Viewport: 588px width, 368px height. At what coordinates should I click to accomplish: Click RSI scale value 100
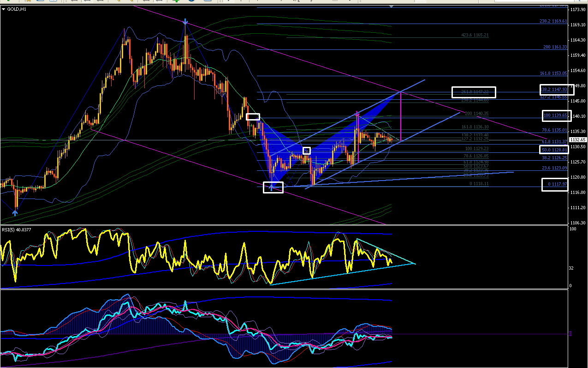(573, 229)
